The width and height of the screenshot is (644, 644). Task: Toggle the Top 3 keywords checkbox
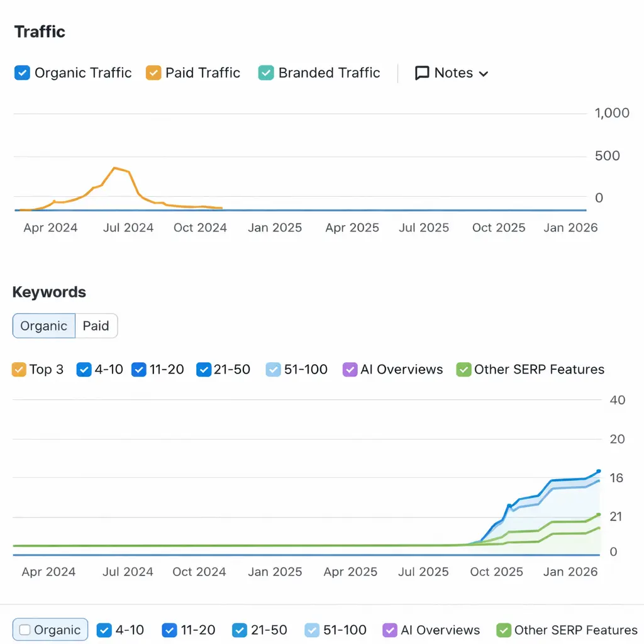pyautogui.click(x=19, y=369)
